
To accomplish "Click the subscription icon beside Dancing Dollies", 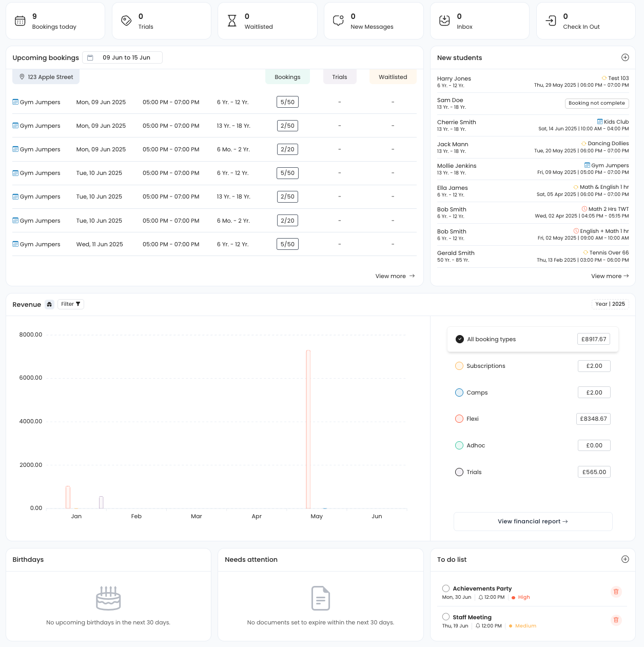I will click(584, 144).
